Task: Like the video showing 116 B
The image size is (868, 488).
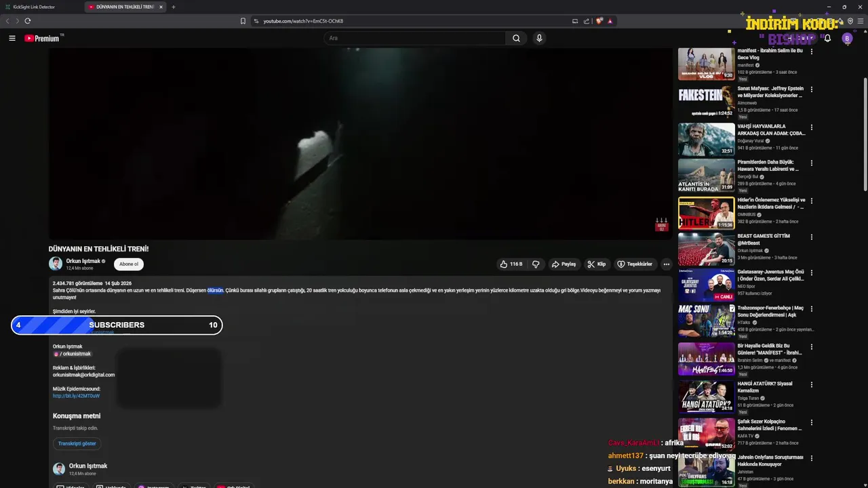Action: [511, 264]
